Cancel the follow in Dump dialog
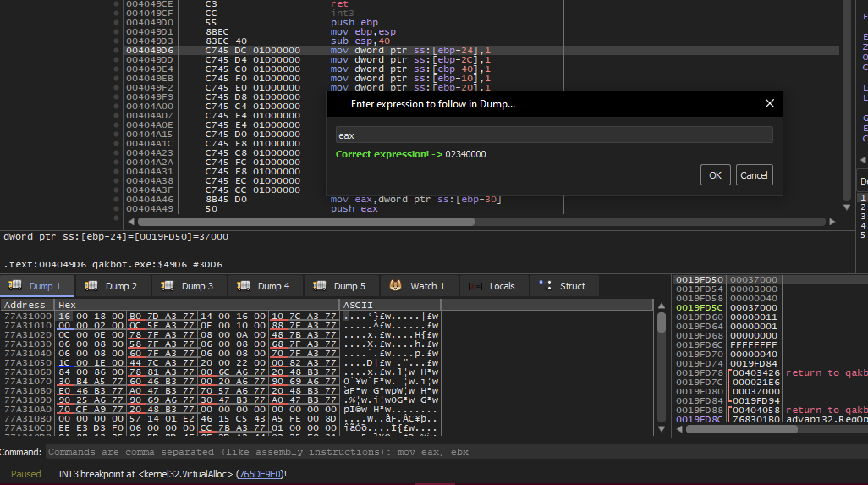 754,175
